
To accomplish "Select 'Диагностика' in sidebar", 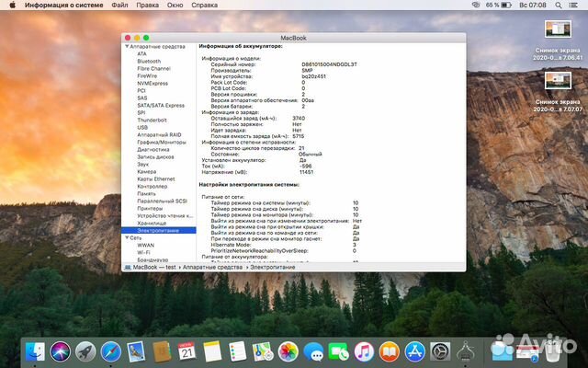I will coord(153,149).
